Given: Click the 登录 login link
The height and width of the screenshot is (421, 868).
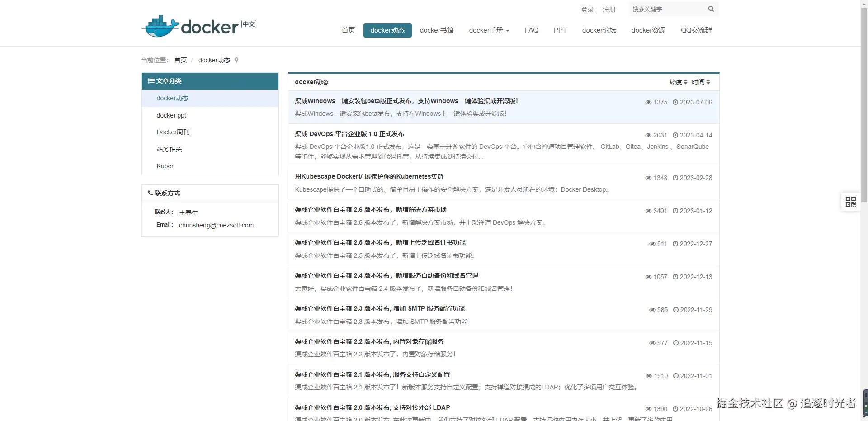Looking at the screenshot, I should pos(587,9).
